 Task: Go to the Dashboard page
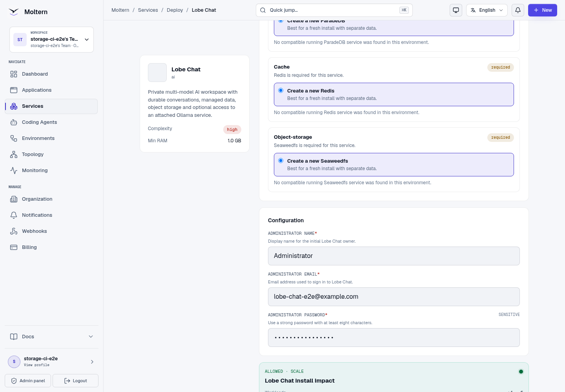[51, 74]
